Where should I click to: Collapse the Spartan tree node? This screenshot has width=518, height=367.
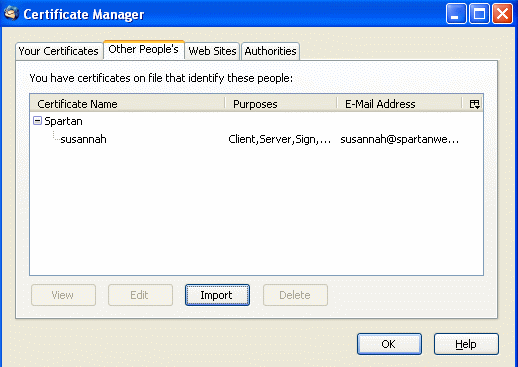(38, 121)
